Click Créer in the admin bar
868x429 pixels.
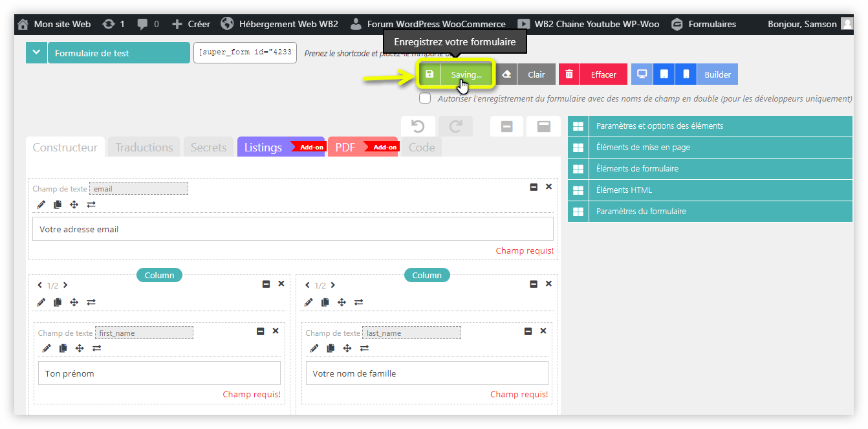191,24
